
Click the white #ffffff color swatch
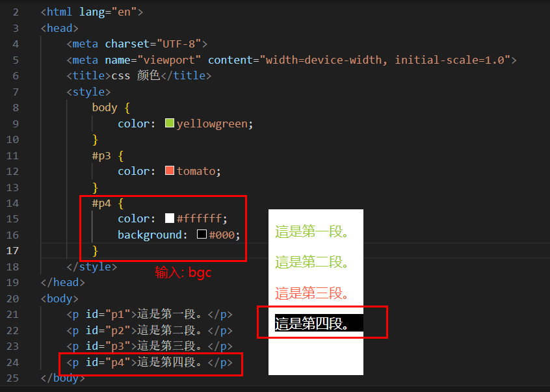170,218
